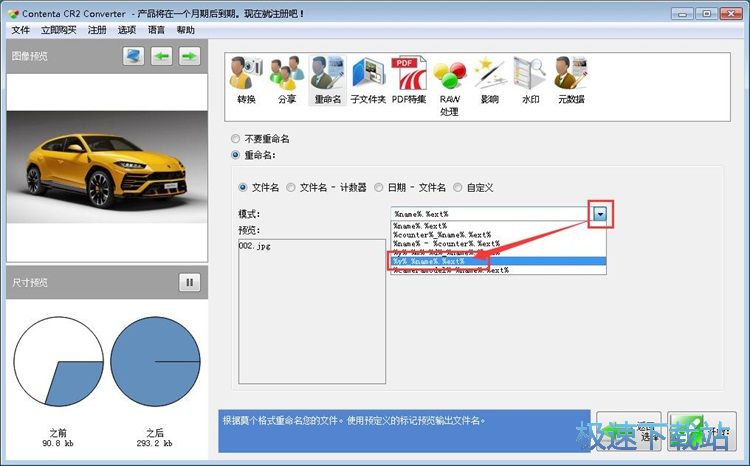Open the 选项 menu

click(x=127, y=30)
